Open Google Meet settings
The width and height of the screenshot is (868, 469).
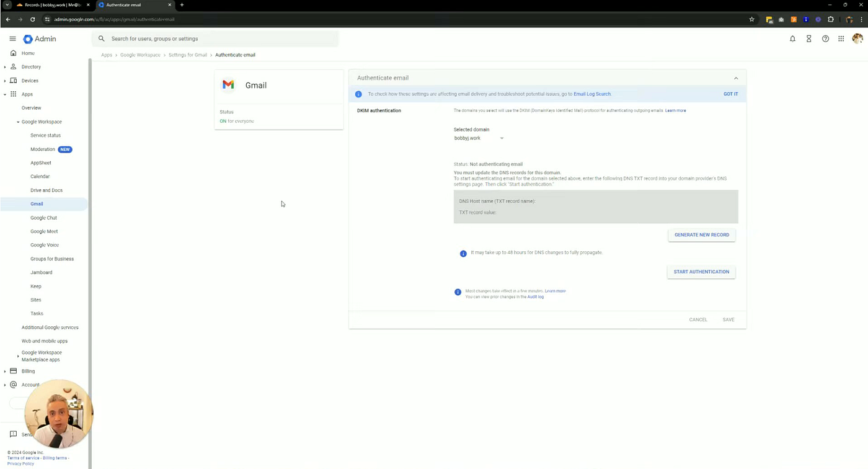pos(44,231)
